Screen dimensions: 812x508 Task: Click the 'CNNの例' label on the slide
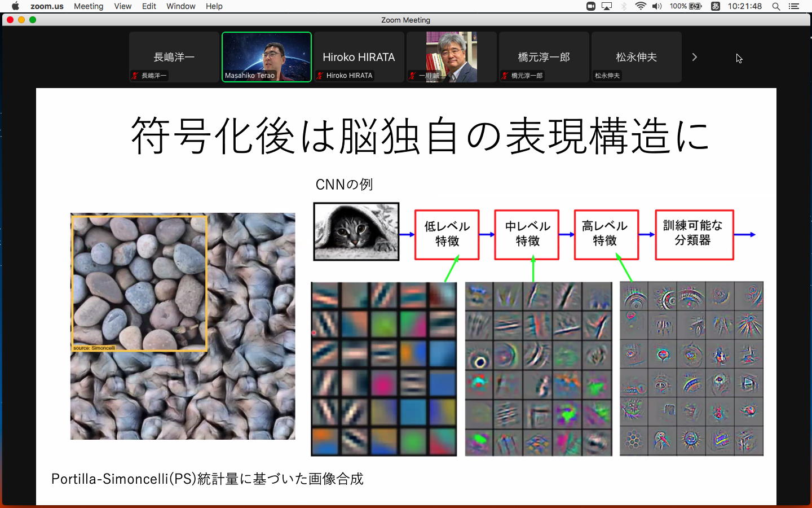(344, 185)
